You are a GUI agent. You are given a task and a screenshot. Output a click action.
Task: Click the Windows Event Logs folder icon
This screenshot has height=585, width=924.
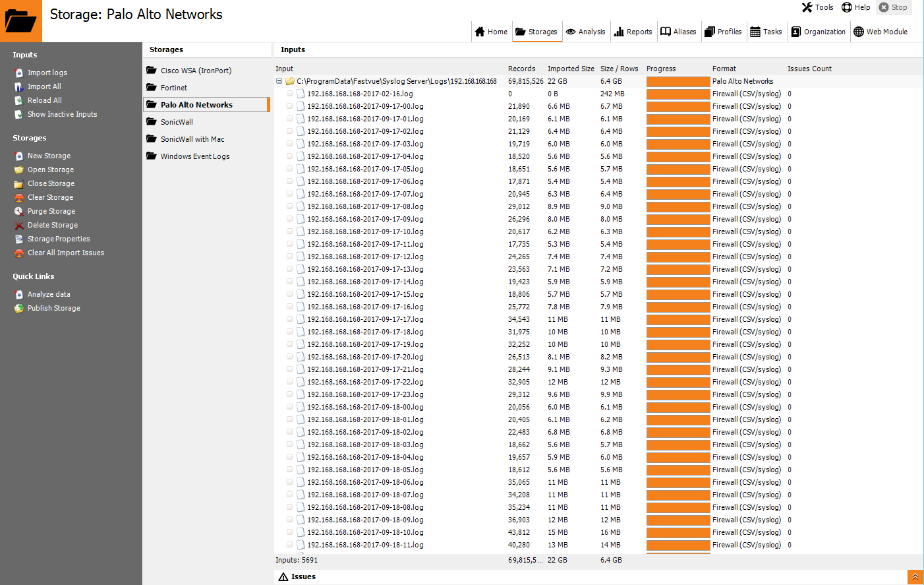(x=152, y=156)
